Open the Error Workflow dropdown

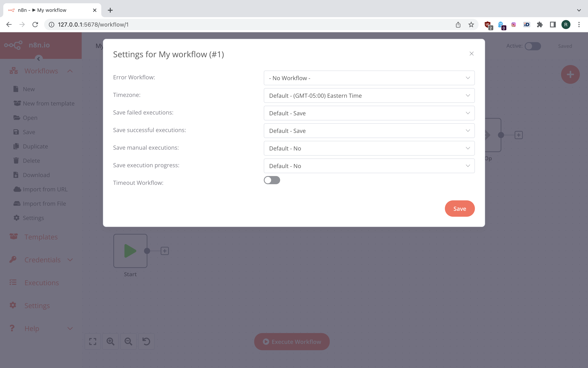pyautogui.click(x=369, y=78)
